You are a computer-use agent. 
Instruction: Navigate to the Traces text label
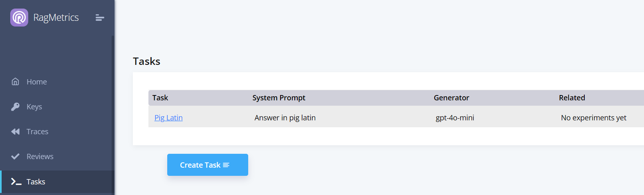point(37,131)
